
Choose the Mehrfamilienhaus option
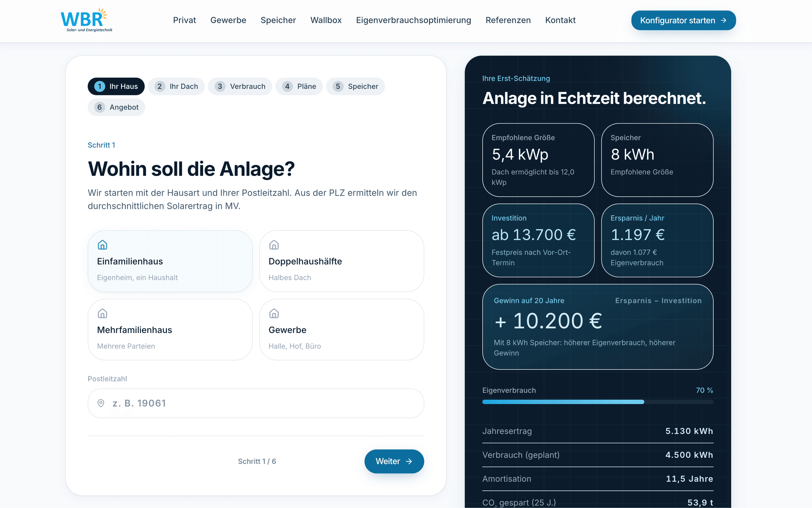(170, 330)
